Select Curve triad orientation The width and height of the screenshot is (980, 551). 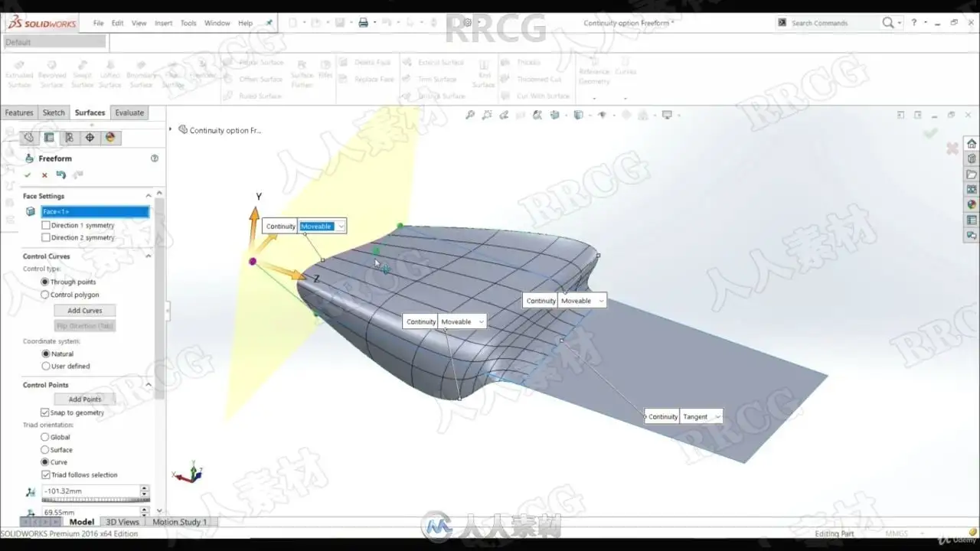click(x=45, y=462)
